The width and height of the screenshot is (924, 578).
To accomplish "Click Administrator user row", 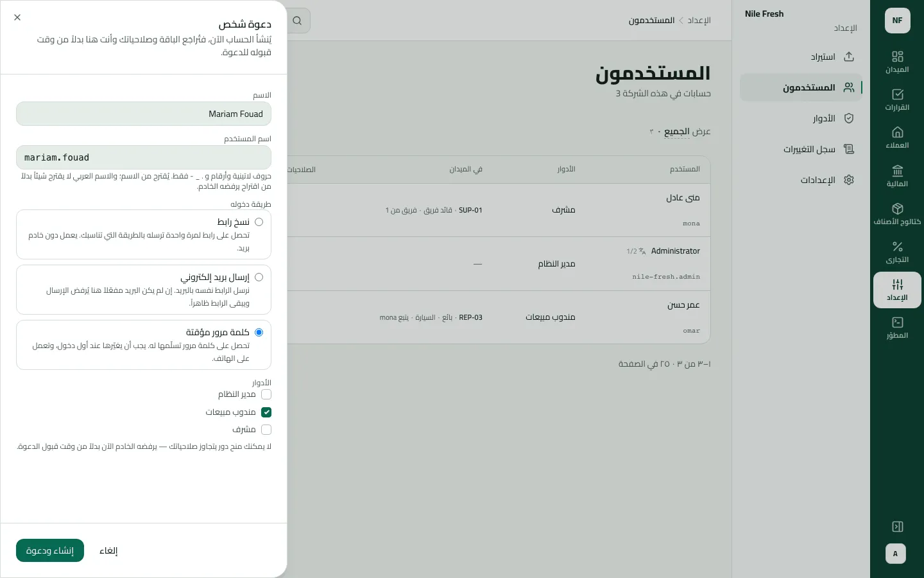I will click(x=499, y=264).
